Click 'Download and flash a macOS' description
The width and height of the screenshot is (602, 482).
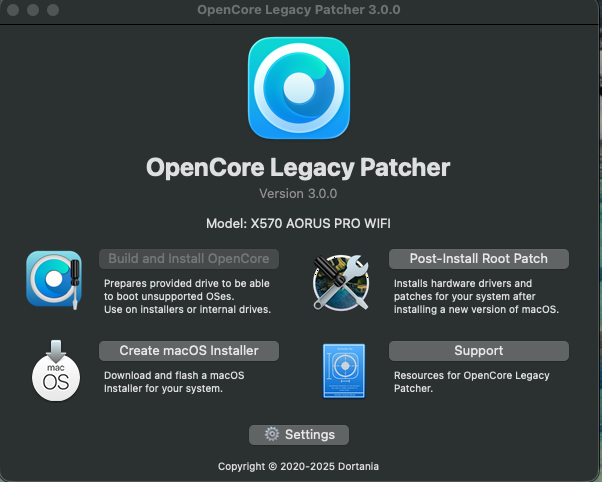pyautogui.click(x=174, y=375)
